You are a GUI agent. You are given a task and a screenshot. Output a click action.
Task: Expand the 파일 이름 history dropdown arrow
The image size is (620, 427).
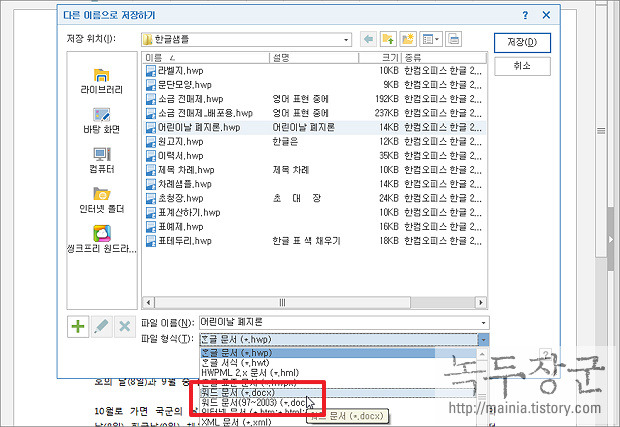pos(483,323)
